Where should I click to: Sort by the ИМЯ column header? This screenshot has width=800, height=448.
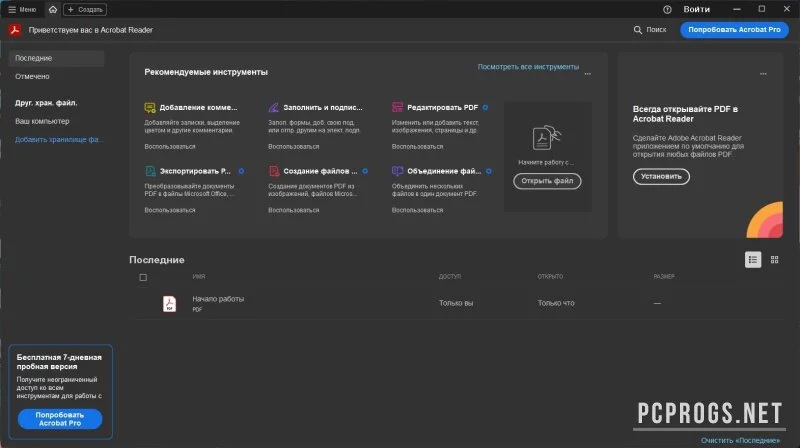[199, 277]
